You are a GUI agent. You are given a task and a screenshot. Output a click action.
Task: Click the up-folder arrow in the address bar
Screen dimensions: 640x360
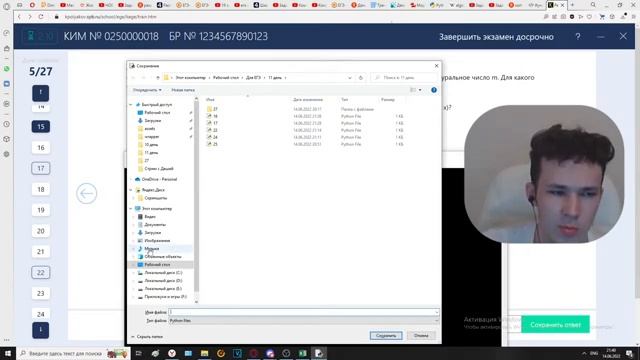pyautogui.click(x=158, y=78)
